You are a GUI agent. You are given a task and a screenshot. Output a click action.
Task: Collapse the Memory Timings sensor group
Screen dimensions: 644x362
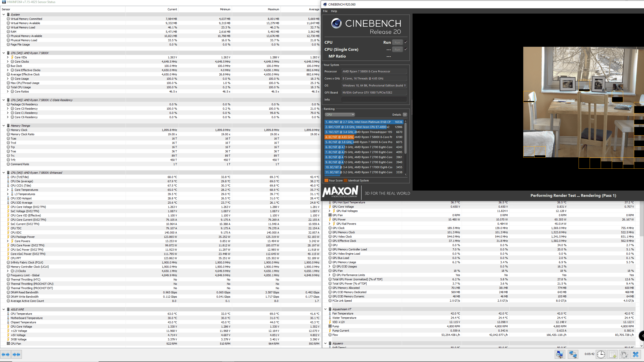coord(4,126)
